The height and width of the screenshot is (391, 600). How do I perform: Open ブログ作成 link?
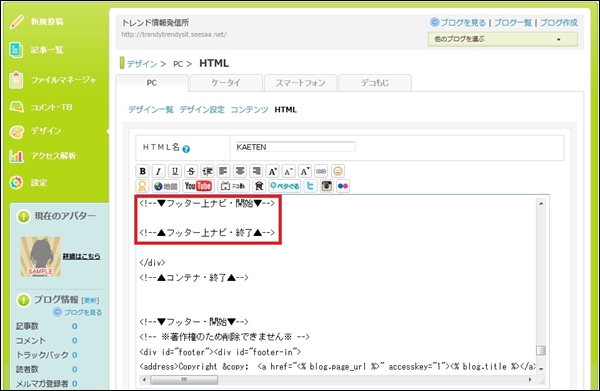(558, 23)
